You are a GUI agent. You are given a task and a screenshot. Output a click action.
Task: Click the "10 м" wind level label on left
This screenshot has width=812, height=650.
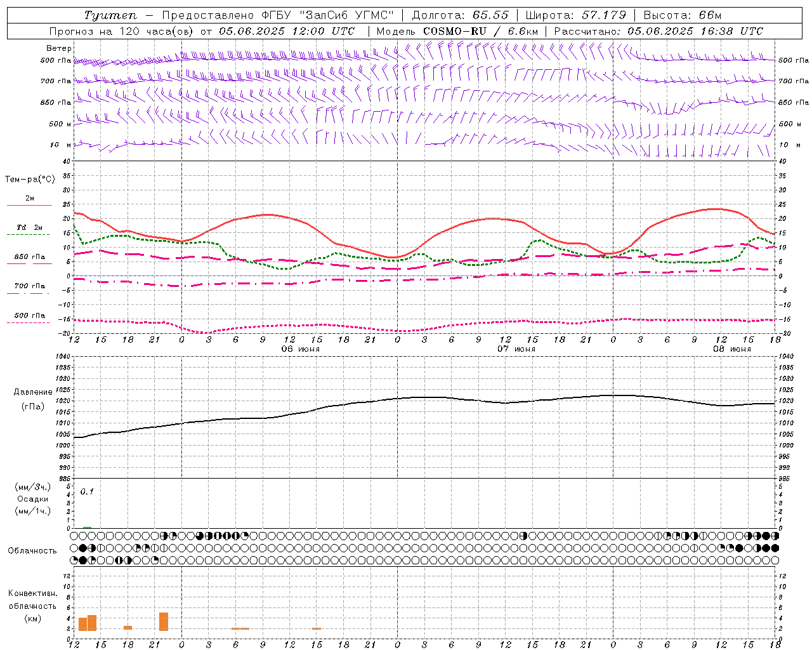pos(61,145)
